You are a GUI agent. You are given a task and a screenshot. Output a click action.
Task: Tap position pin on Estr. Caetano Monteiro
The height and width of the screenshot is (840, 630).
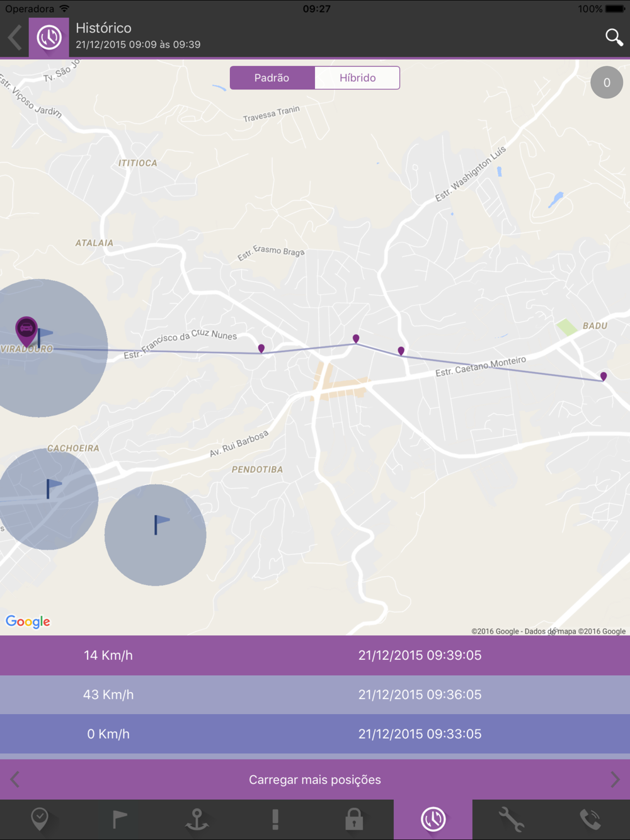(x=401, y=351)
